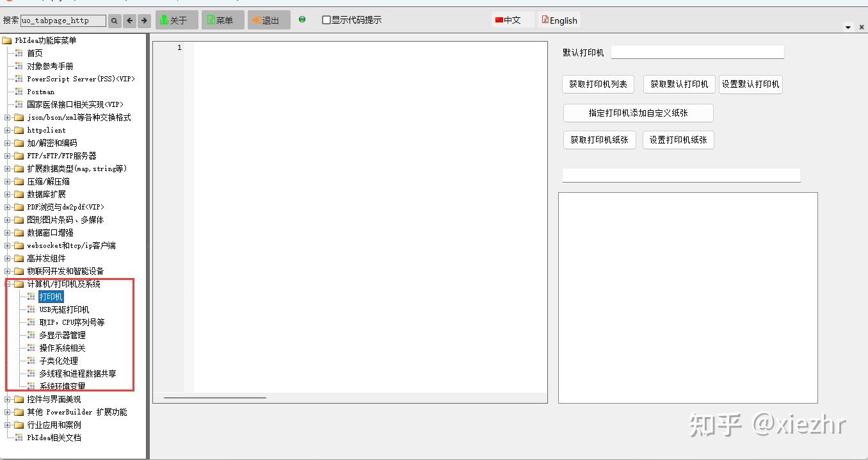The width and height of the screenshot is (868, 460).
Task: Click 子类化处理 item icon
Action: 31,361
